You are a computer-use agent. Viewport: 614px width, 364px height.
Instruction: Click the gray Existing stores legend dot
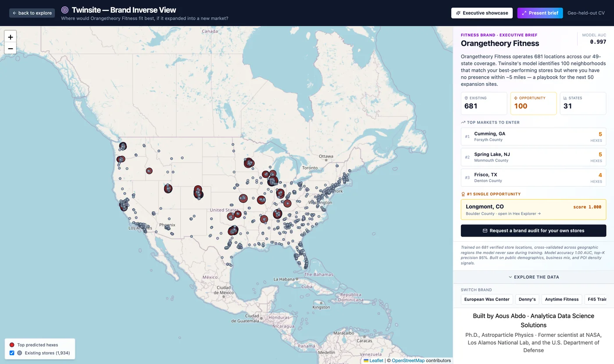point(19,353)
